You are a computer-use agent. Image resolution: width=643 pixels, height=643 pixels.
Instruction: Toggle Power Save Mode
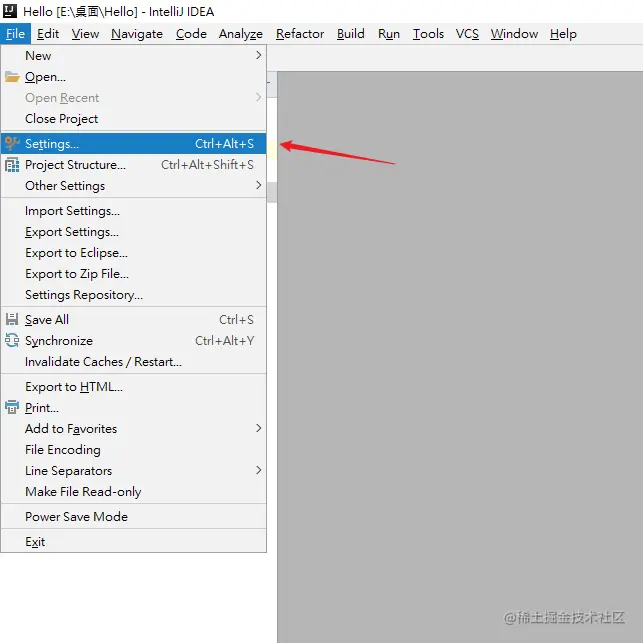(134, 516)
